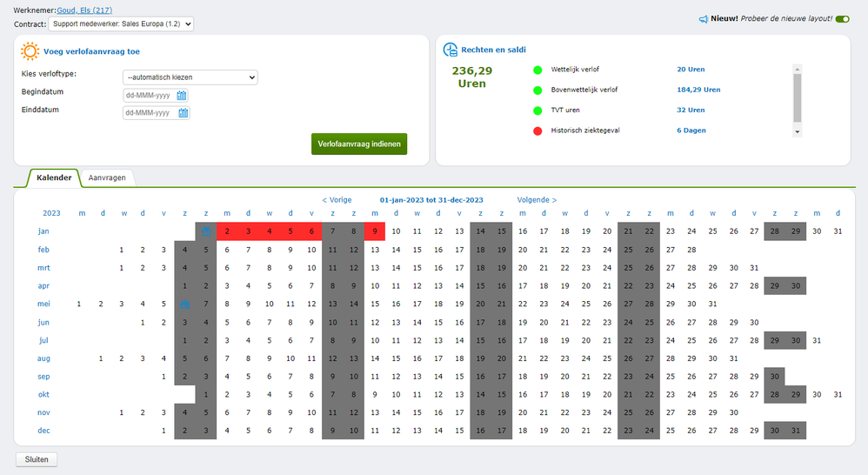Go to the Vorige period
The image size is (868, 475).
[x=337, y=200]
